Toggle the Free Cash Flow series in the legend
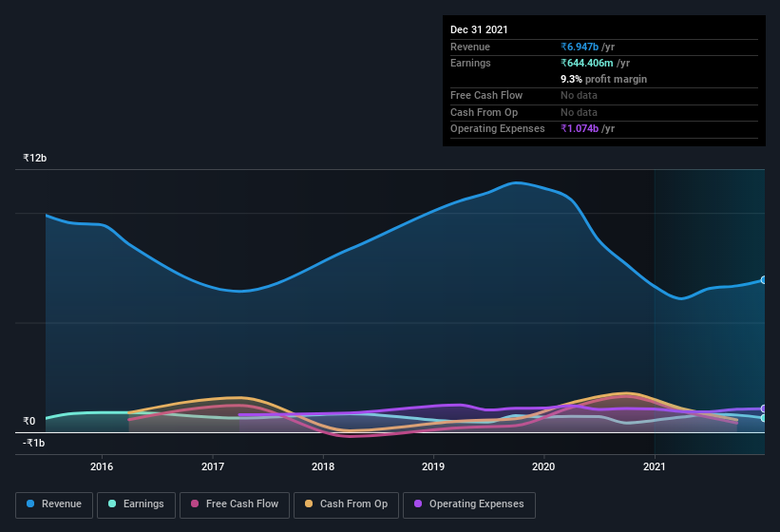This screenshot has height=532, width=780. pyautogui.click(x=235, y=504)
